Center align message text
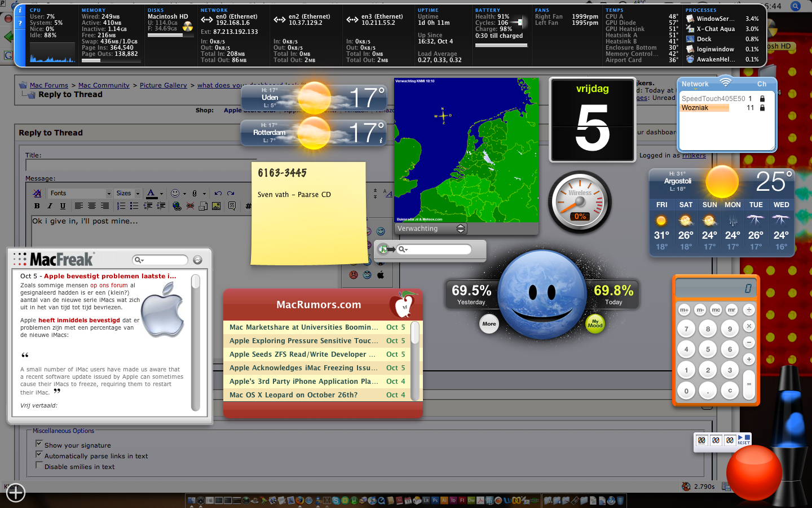This screenshot has width=812, height=508. (92, 206)
